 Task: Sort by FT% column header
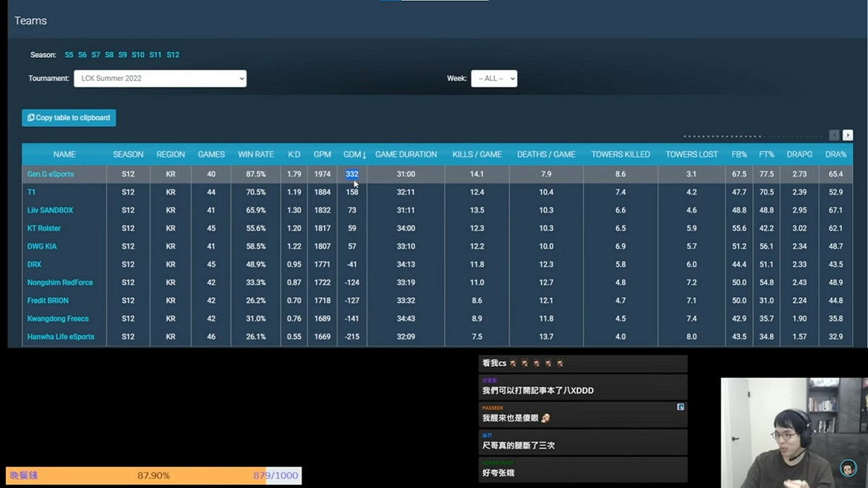(x=767, y=155)
